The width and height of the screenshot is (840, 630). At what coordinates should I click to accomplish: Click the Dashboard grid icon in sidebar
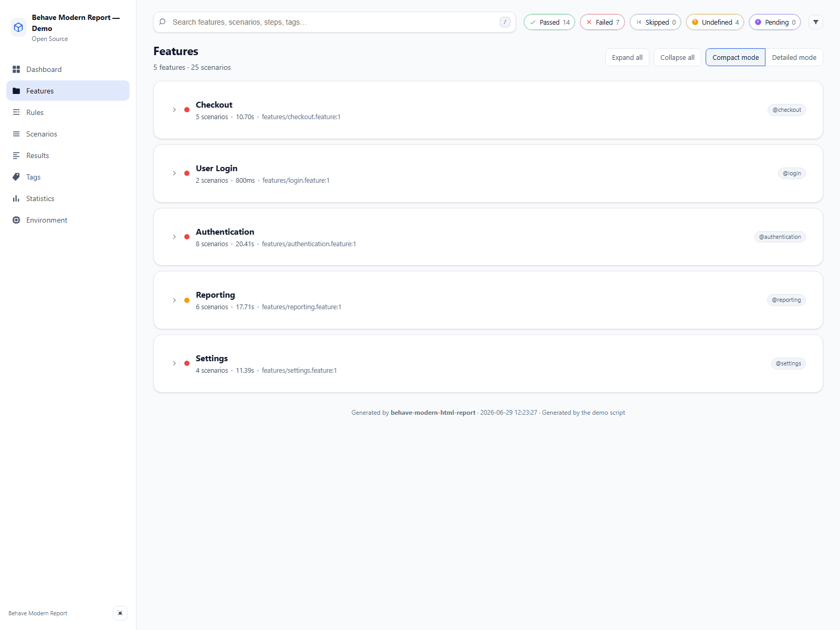click(16, 69)
